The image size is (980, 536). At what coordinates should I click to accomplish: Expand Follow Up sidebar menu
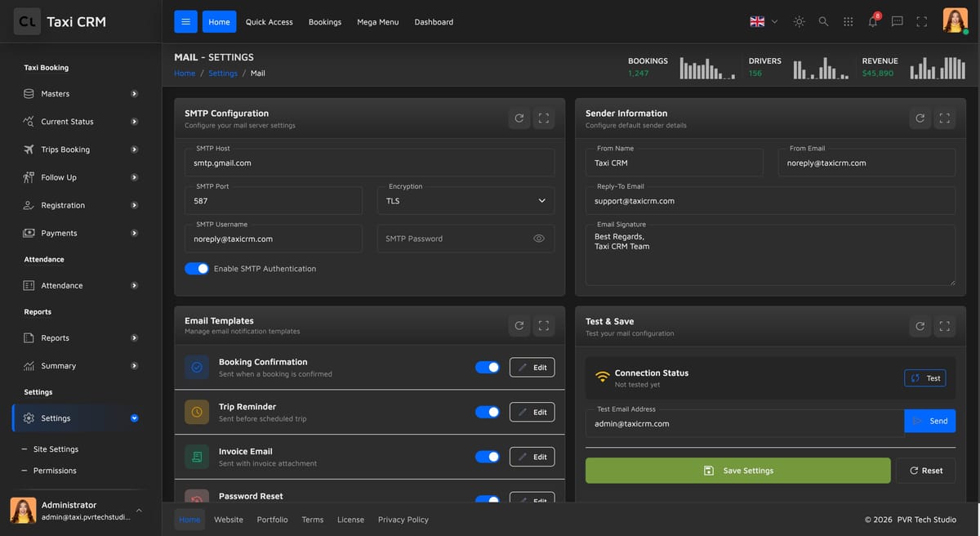[81, 177]
